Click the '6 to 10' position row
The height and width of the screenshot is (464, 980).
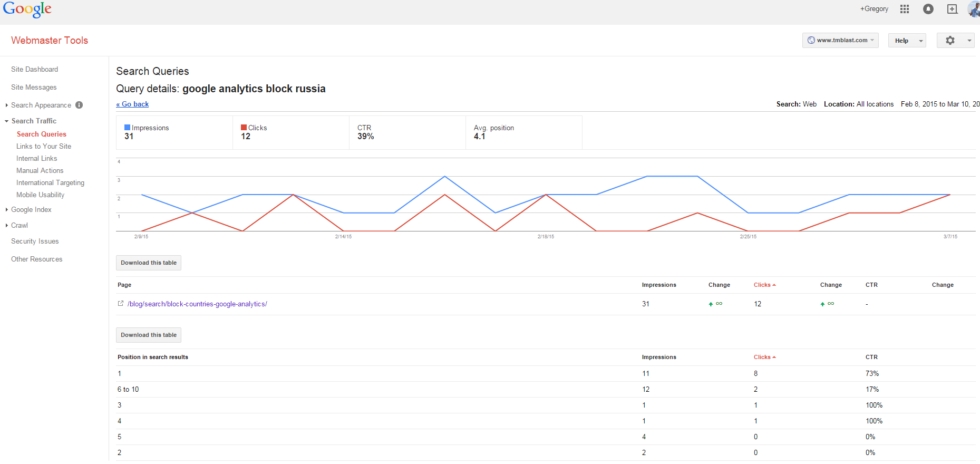[x=546, y=389]
